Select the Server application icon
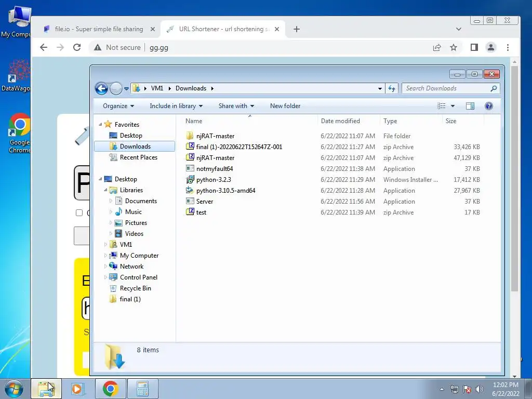Screen dimensions: 532x399 pyautogui.click(x=190, y=201)
